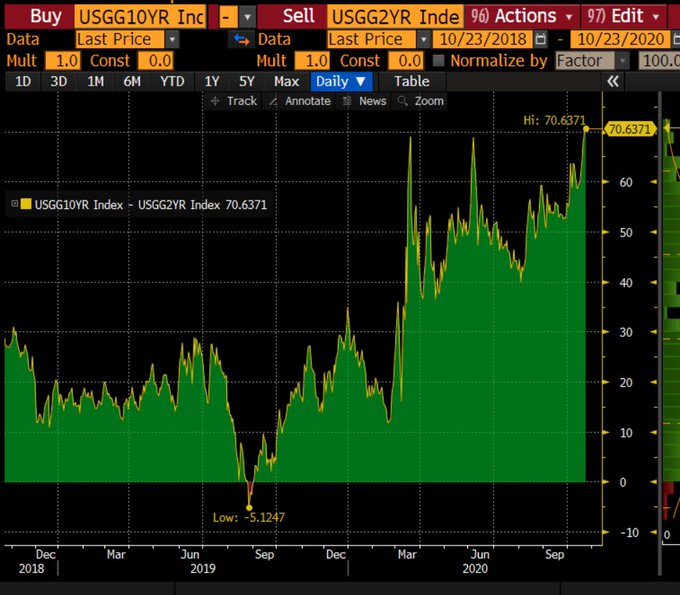Open the Sell Last Price dropdown

pyautogui.click(x=422, y=40)
